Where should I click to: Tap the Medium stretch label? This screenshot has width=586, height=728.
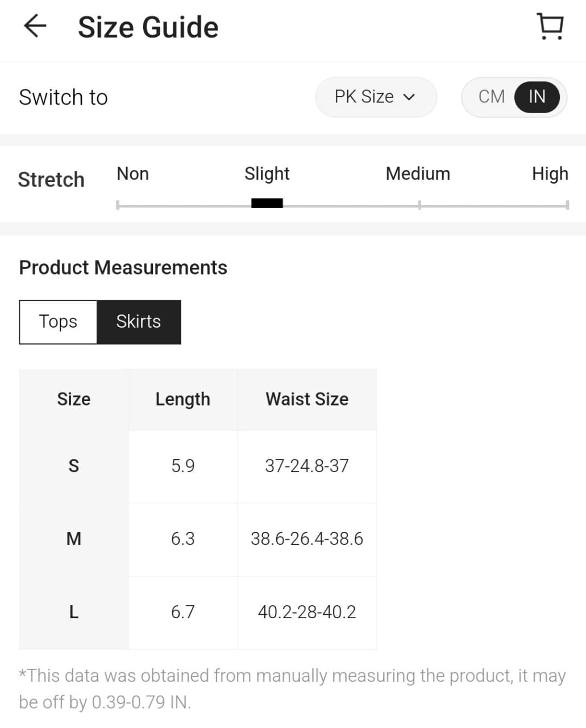(418, 173)
